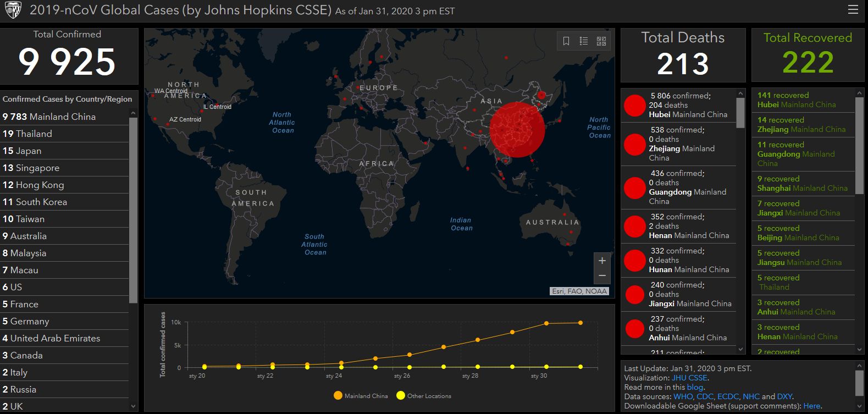
Task: Select '5 Germany' in country list
Action: coord(64,321)
